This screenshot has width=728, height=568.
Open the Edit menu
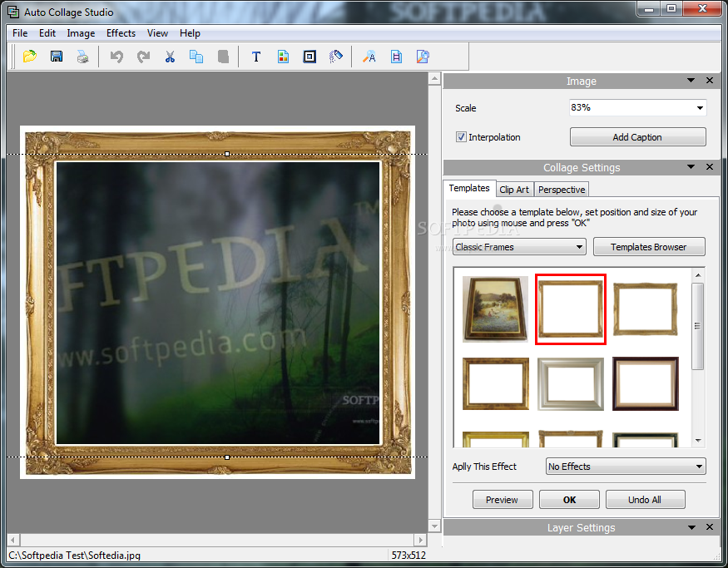(47, 33)
